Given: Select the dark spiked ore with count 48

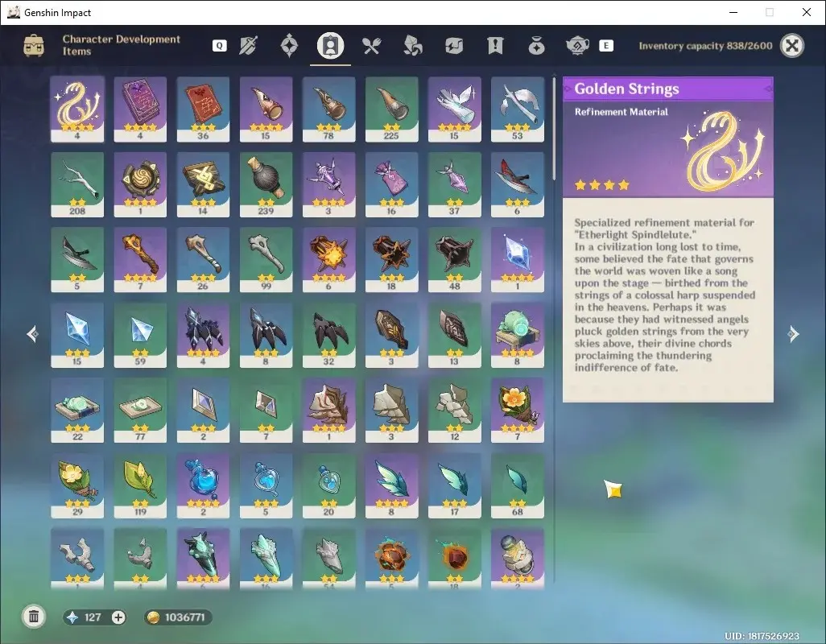Looking at the screenshot, I should (455, 259).
